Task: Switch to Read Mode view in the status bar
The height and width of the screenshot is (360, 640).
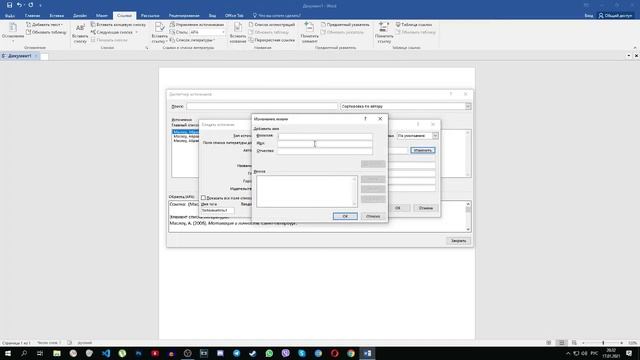Action: pyautogui.click(x=549, y=343)
